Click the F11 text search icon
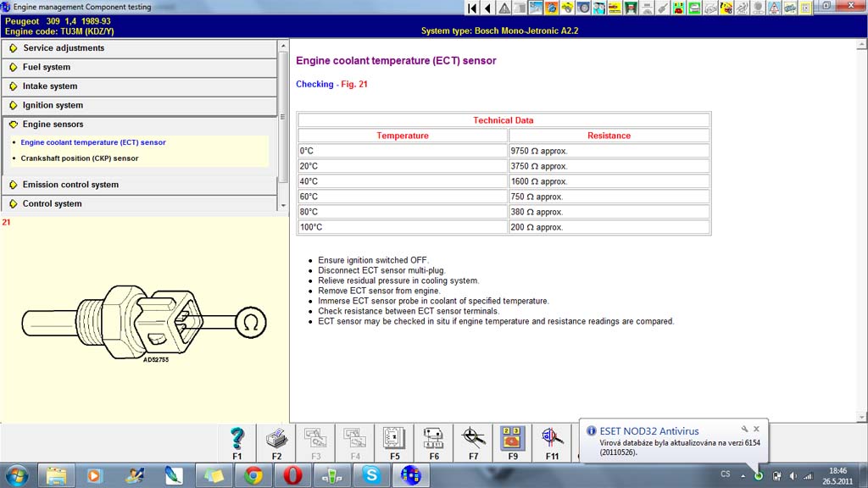Screen dimensions: 868x488 (x=552, y=438)
